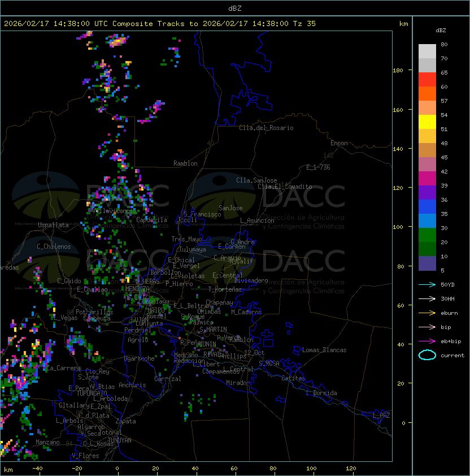Click the 'TUNUYAN' map label
This screenshot has height=476, width=470.
click(x=120, y=440)
